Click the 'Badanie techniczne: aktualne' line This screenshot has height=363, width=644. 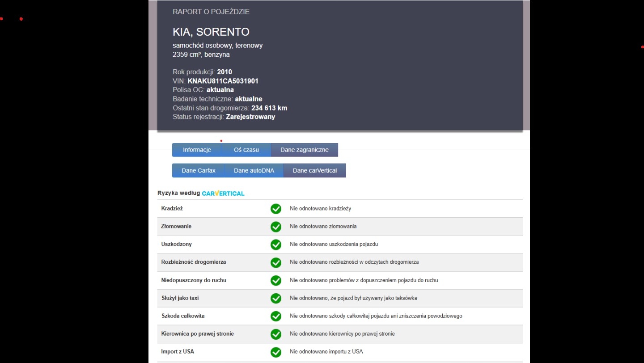pyautogui.click(x=217, y=99)
